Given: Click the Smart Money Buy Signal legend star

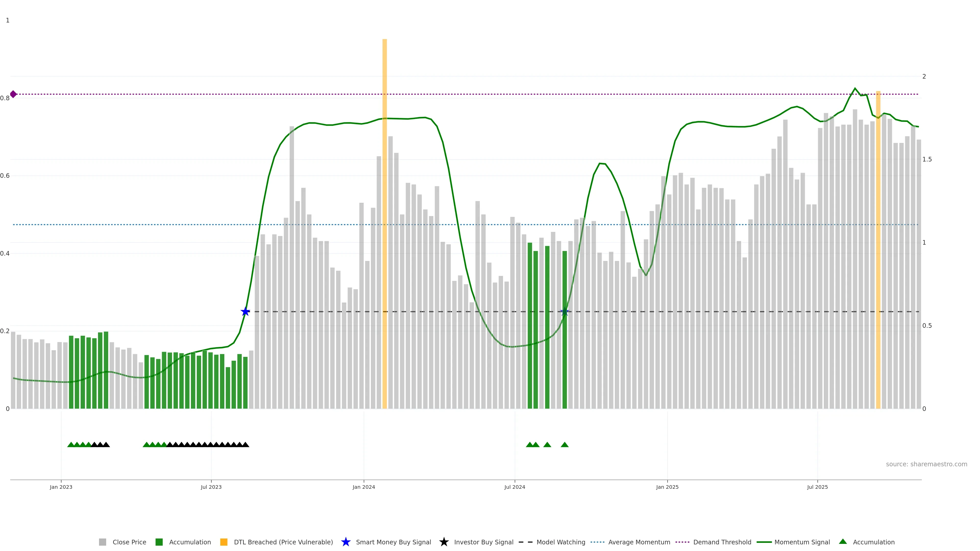Looking at the screenshot, I should click(x=346, y=542).
